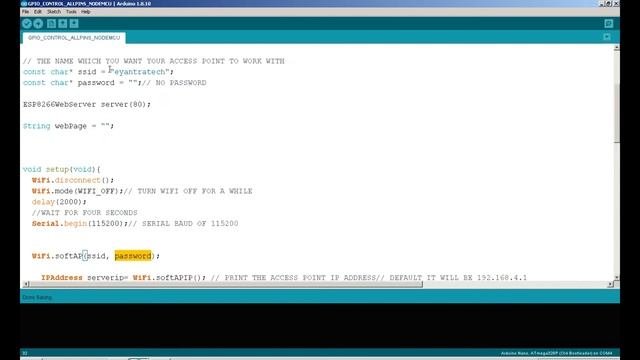This screenshot has height=360, width=640.
Task: Click the horizontal scrollbar right arrow
Action: click(610, 284)
